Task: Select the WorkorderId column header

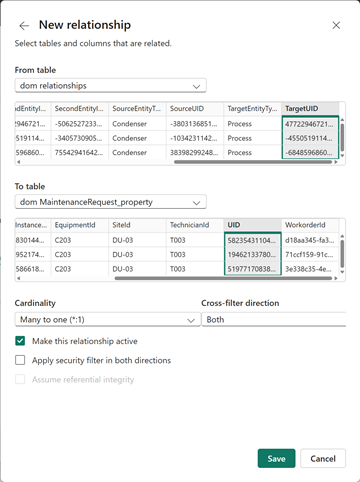Action: coord(310,225)
